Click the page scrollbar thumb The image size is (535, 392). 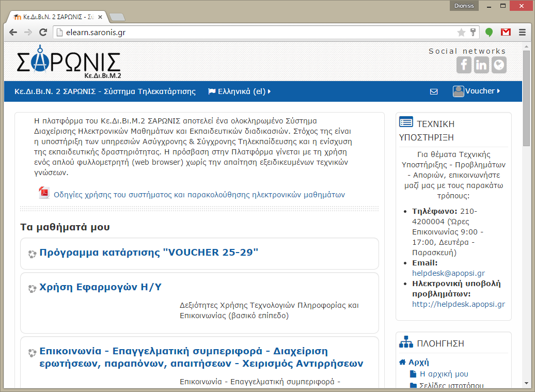[x=526, y=98]
